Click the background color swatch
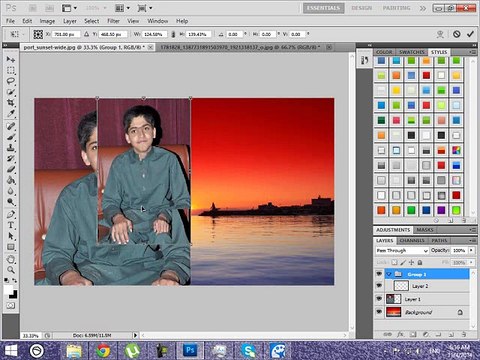480x360 pixels. pos(14,295)
